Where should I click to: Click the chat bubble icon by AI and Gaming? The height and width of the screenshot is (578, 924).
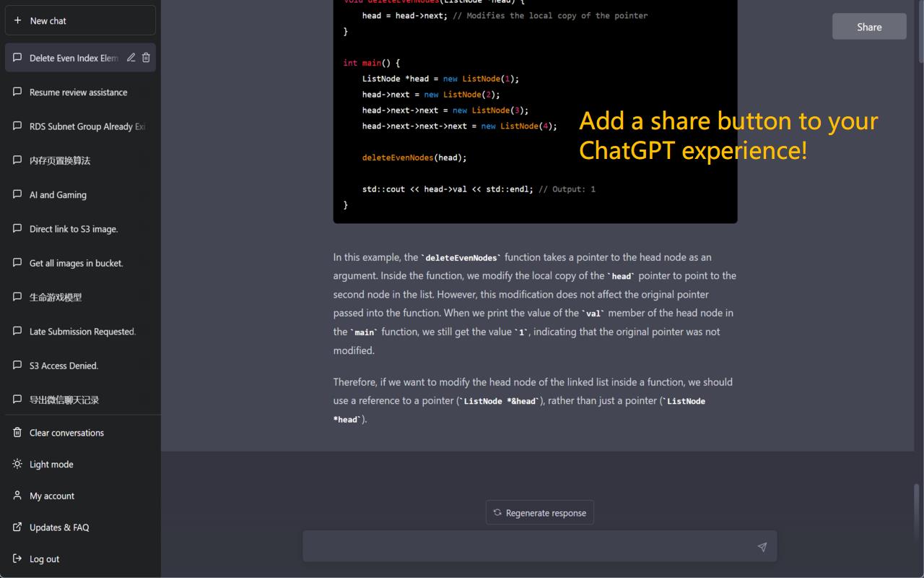point(17,194)
